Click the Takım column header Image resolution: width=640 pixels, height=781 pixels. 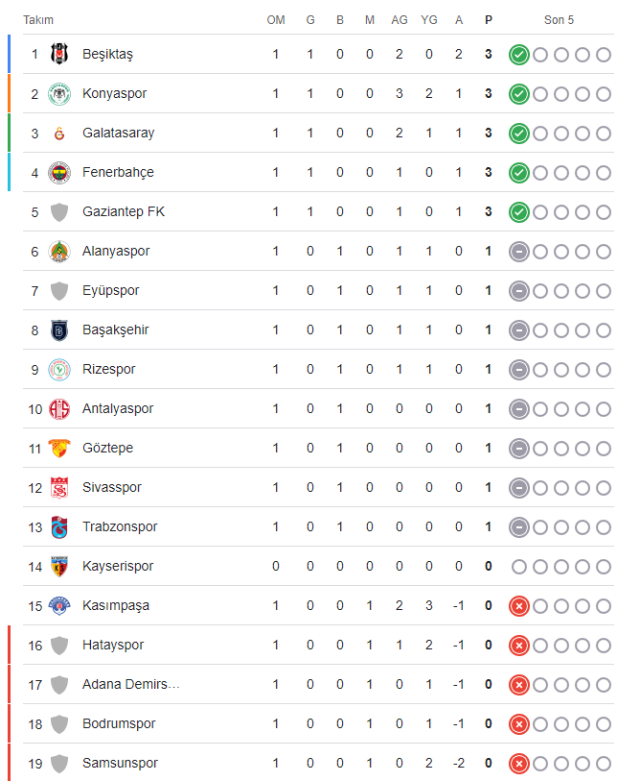(x=38, y=20)
